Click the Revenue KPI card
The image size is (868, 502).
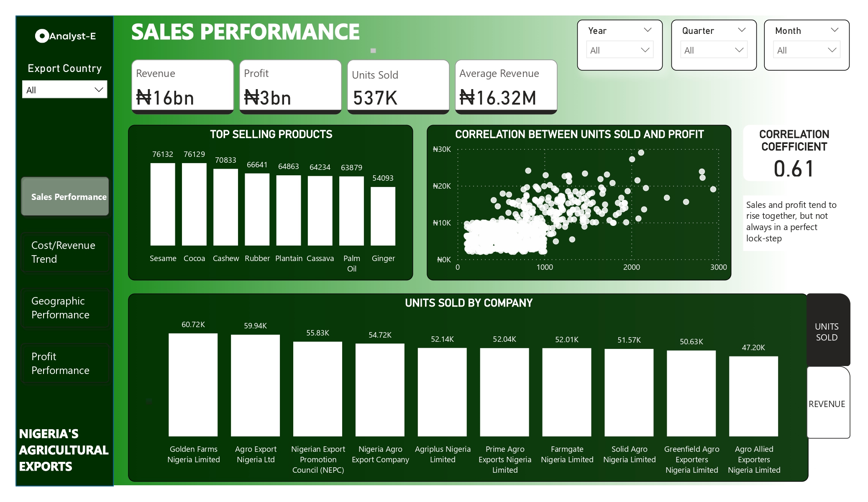182,86
